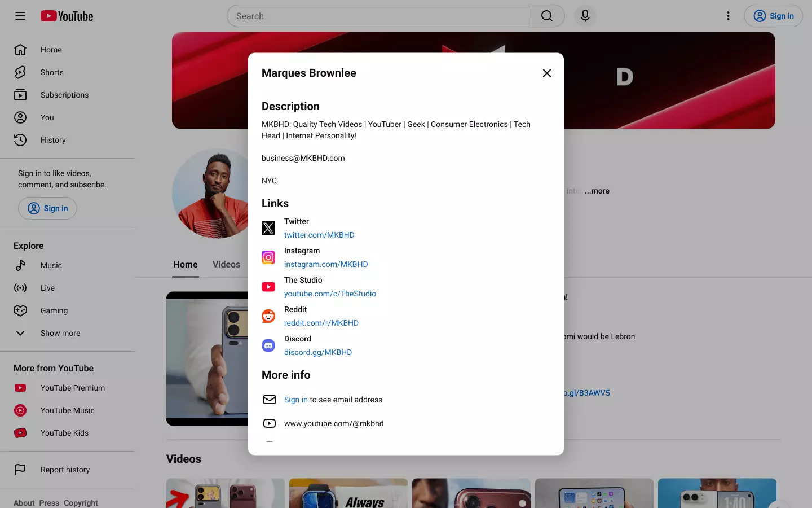The height and width of the screenshot is (508, 812).
Task: Open the three-dot settings menu
Action: coord(728,16)
